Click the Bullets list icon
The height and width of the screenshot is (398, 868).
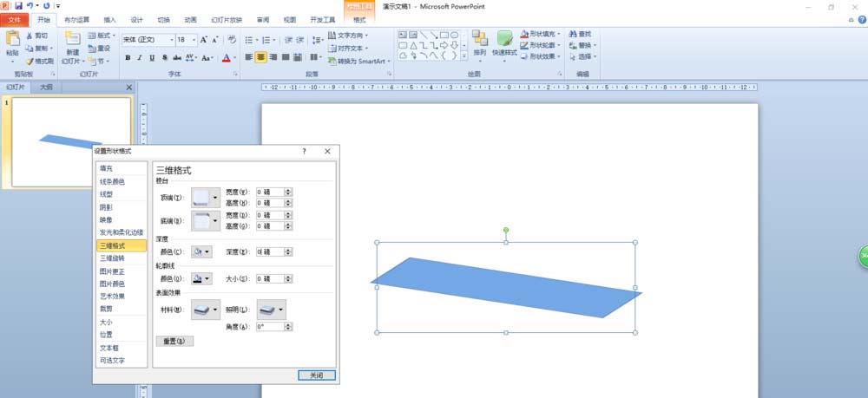tap(250, 40)
